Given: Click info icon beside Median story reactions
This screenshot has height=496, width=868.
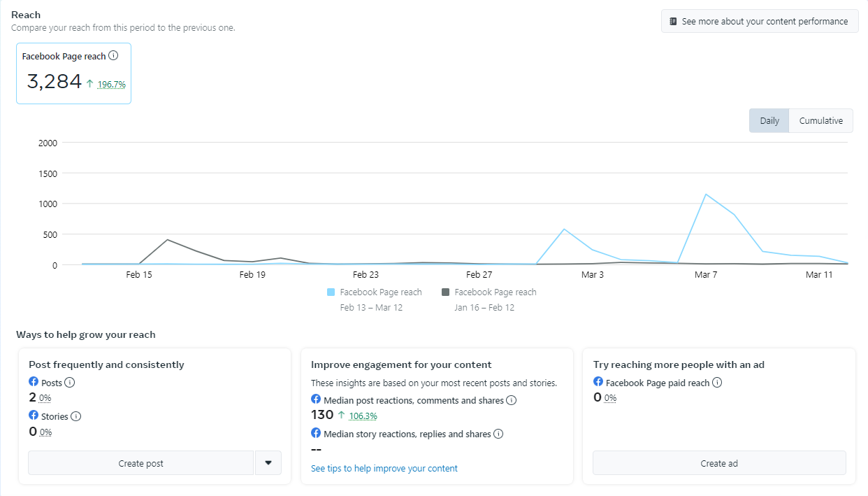Looking at the screenshot, I should point(498,434).
